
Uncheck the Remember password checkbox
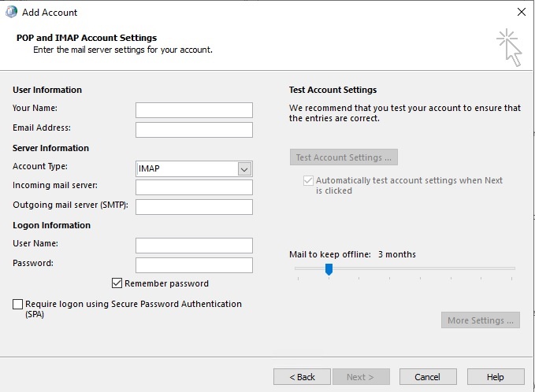click(x=117, y=283)
